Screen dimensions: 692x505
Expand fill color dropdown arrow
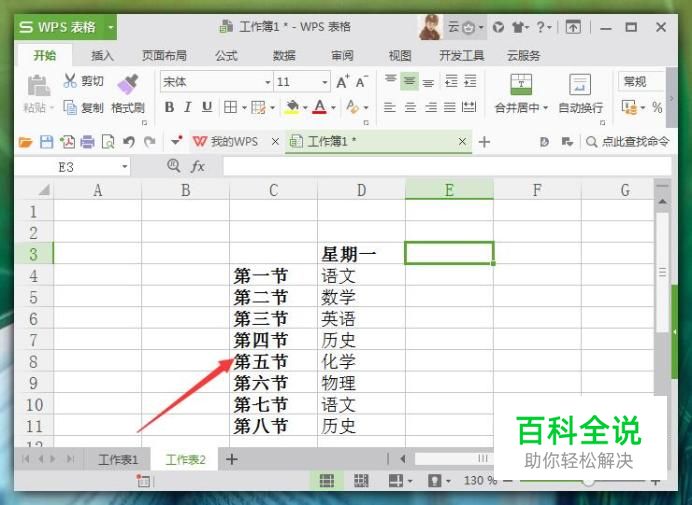tap(305, 108)
